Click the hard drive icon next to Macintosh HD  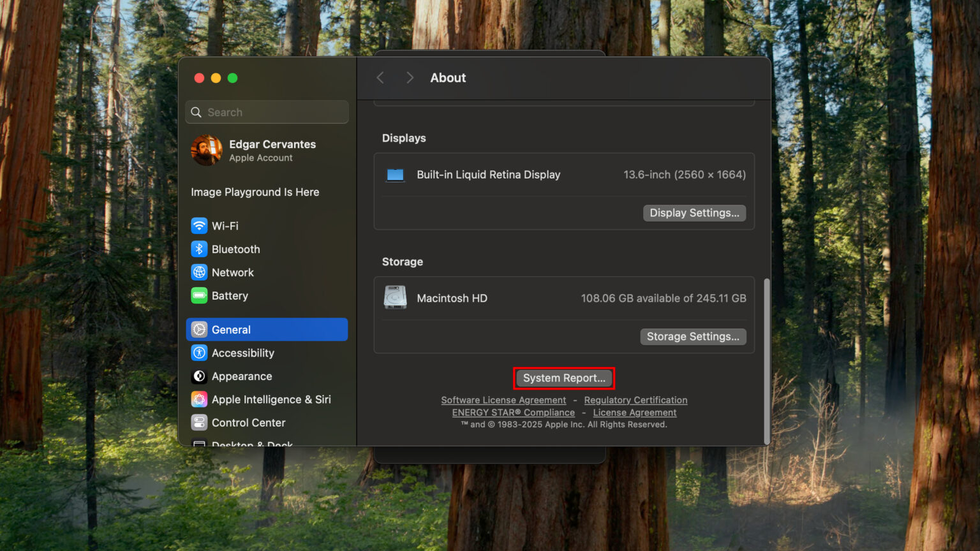coord(395,297)
